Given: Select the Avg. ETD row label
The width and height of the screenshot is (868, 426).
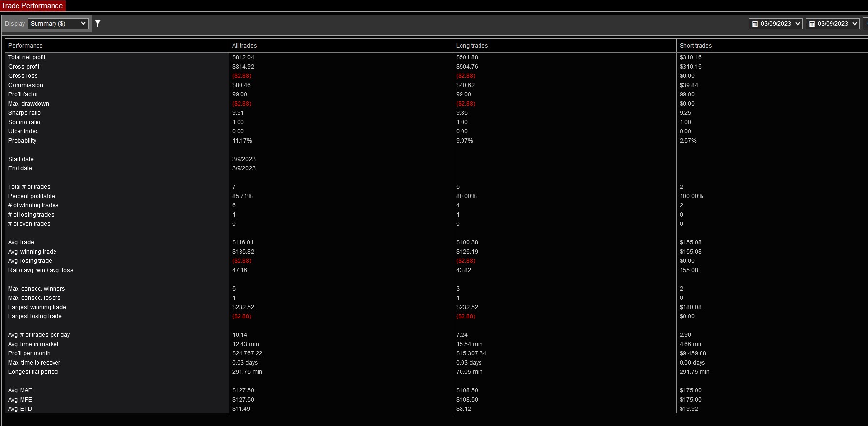Looking at the screenshot, I should 20,409.
